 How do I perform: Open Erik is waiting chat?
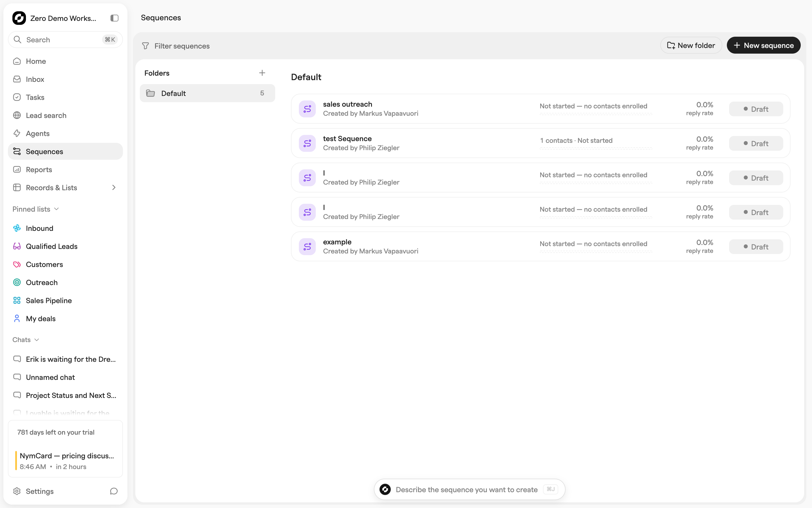tap(65, 359)
